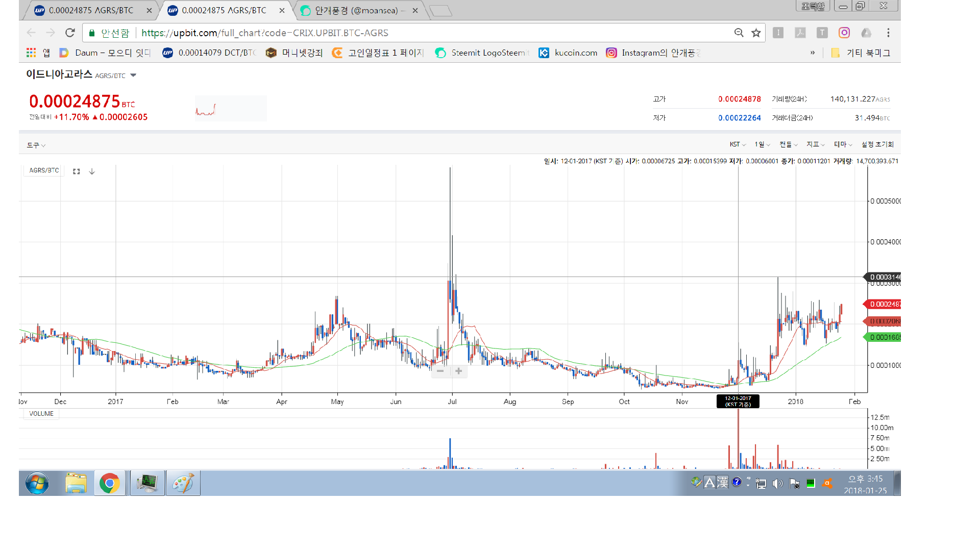Viewport: 980px width, 551px height.
Task: Click the volume speaker tray icon
Action: click(777, 483)
